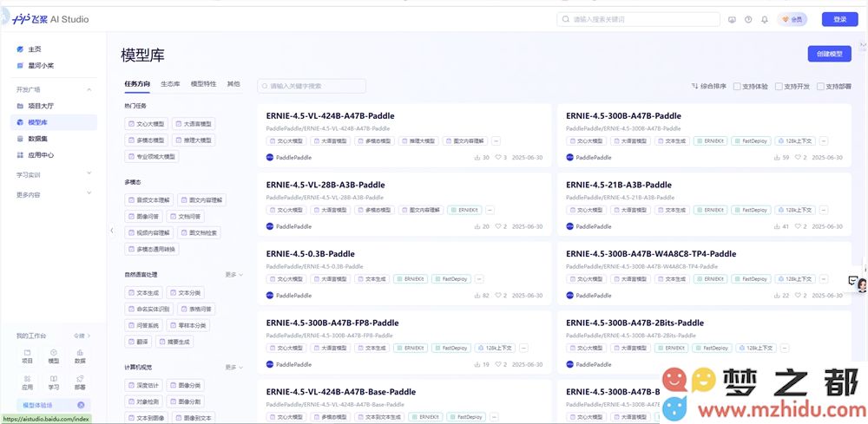
Task: Toggle the 文心大模型 filter tag
Action: (x=146, y=123)
